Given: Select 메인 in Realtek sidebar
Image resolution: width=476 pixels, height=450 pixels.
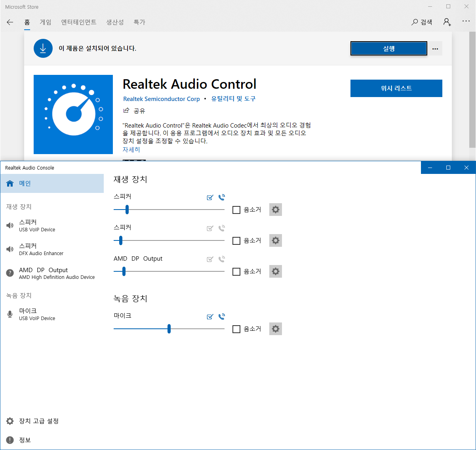Looking at the screenshot, I should click(52, 183).
